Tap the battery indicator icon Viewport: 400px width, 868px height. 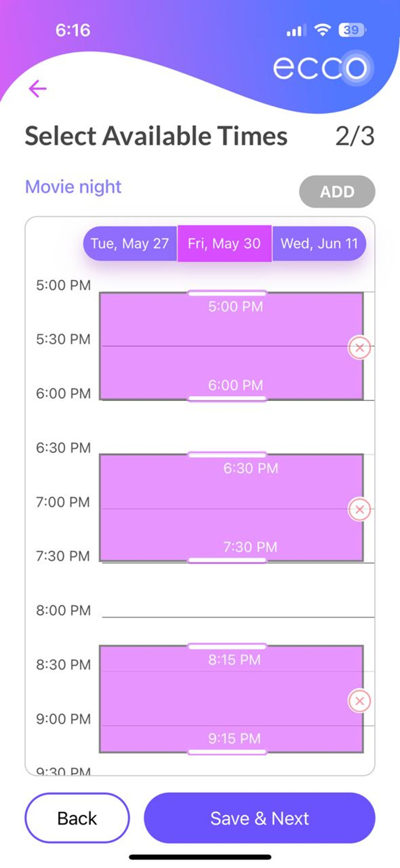352,30
